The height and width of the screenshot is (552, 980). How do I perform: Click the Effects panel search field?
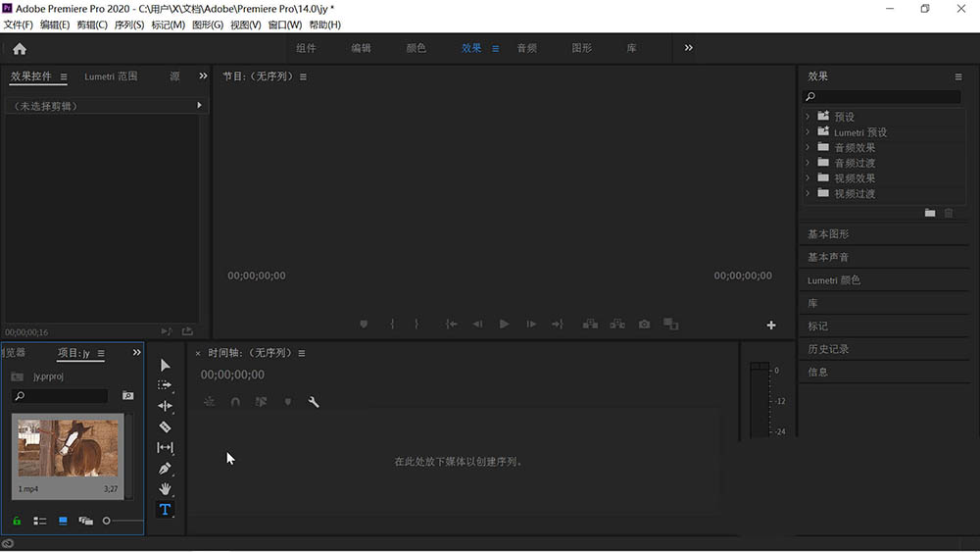coord(882,96)
